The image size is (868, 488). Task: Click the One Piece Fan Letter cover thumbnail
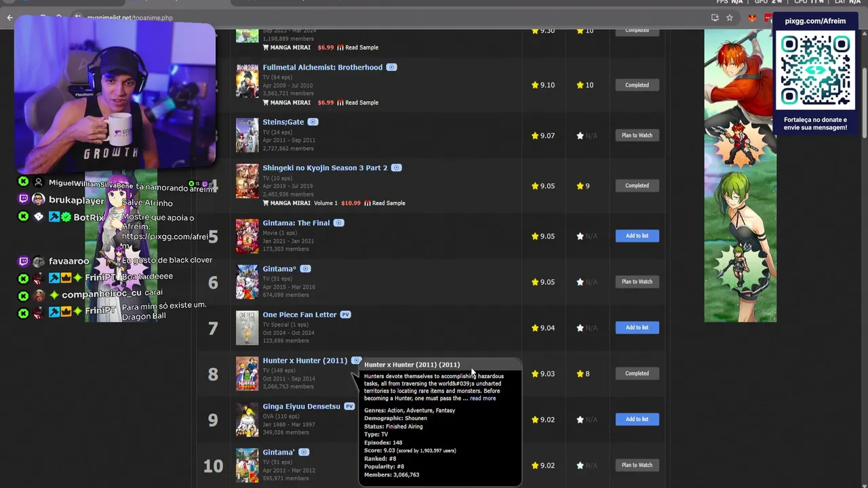247,328
